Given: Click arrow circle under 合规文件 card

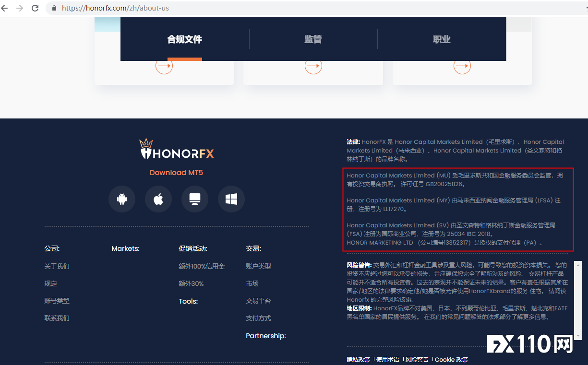Looking at the screenshot, I should pyautogui.click(x=164, y=66).
